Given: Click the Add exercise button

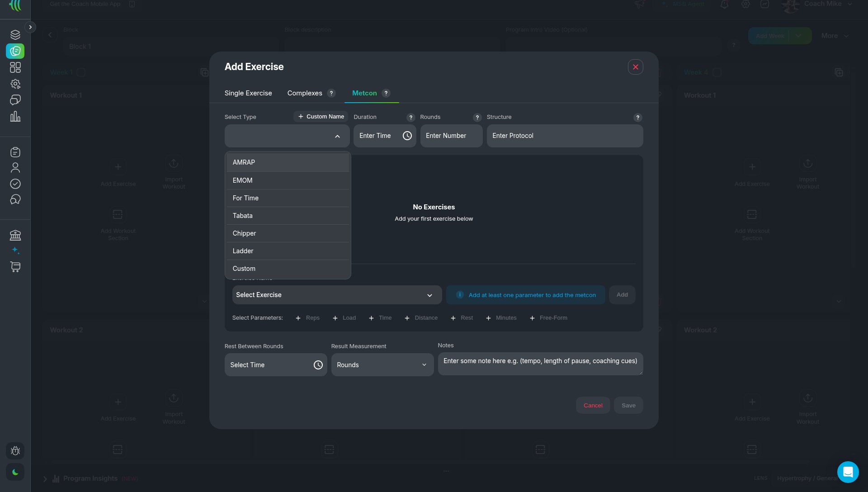Looking at the screenshot, I should [622, 295].
